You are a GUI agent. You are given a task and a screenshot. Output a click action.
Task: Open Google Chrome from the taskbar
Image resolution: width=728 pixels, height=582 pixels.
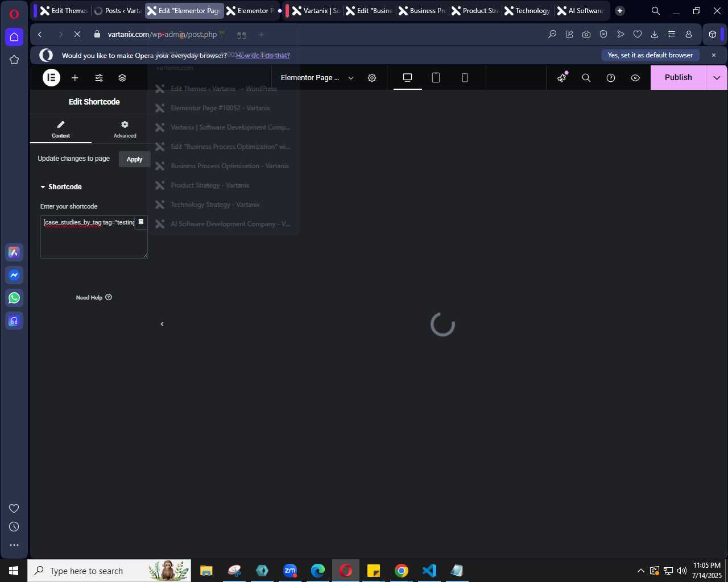pyautogui.click(x=402, y=571)
